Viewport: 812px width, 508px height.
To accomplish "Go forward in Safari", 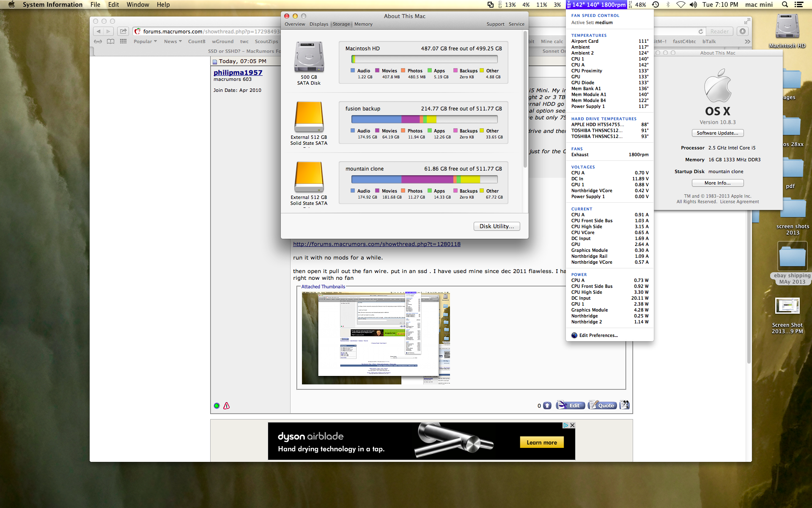I will [109, 31].
